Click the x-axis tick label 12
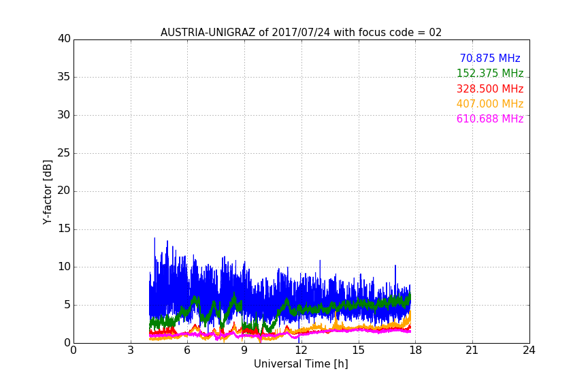588x392 pixels. pyautogui.click(x=301, y=350)
